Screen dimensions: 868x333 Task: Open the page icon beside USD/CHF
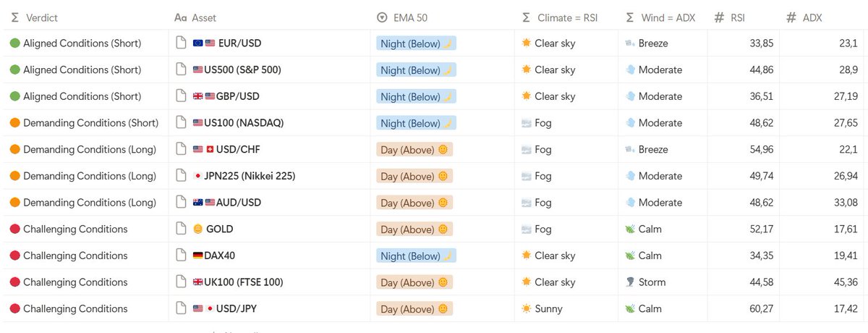tap(182, 149)
